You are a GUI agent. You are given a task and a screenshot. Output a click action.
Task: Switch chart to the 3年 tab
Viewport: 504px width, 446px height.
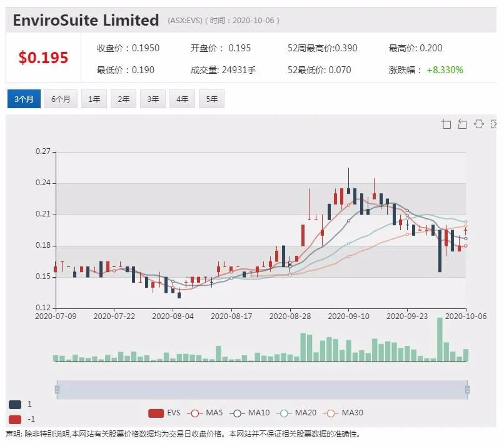153,99
